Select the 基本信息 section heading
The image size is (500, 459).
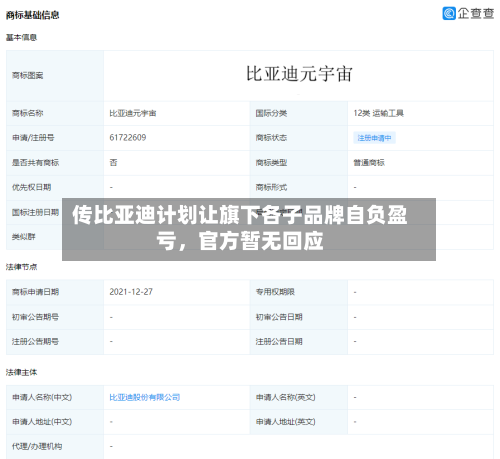click(x=21, y=38)
